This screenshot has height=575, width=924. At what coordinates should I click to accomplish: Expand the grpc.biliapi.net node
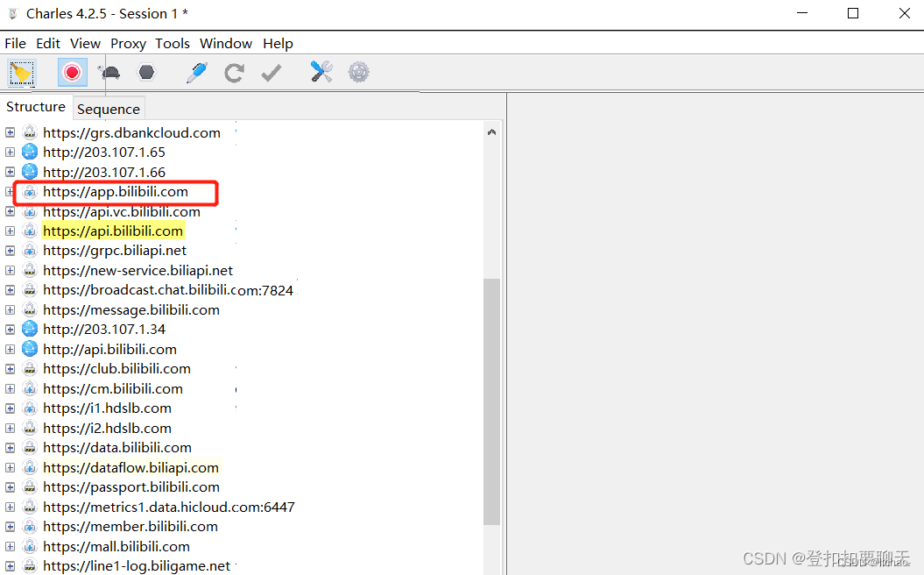pyautogui.click(x=10, y=251)
